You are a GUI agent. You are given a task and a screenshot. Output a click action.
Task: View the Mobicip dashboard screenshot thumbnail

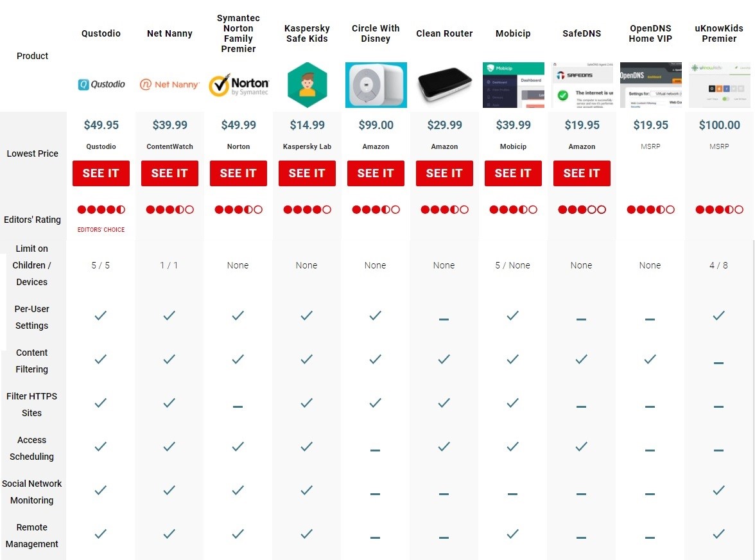514,85
